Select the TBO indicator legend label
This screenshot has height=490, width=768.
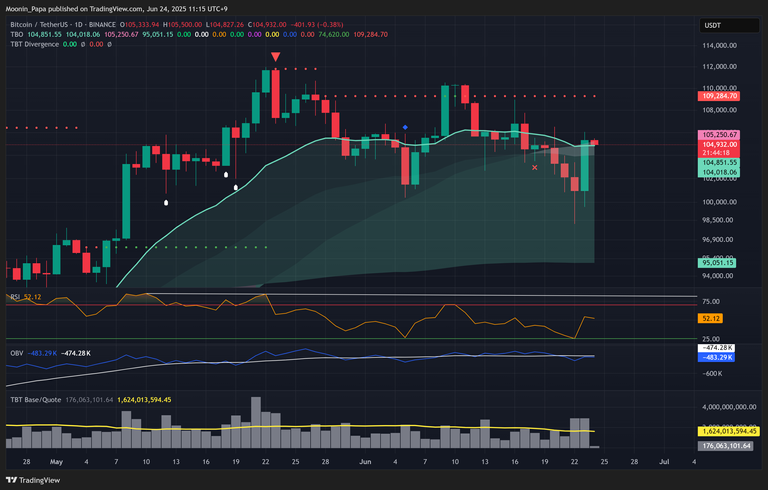(15, 34)
